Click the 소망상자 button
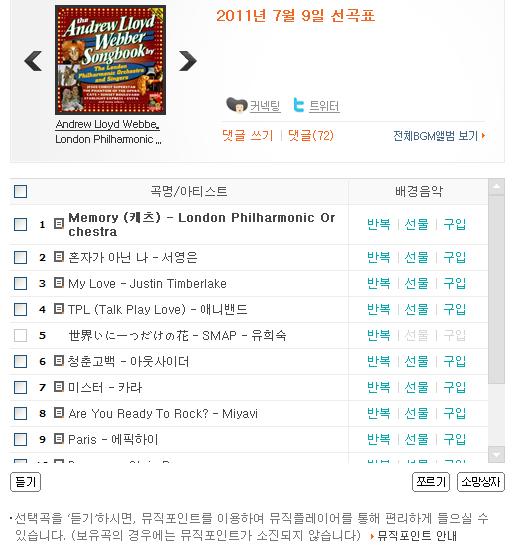The image size is (514, 549). click(481, 482)
